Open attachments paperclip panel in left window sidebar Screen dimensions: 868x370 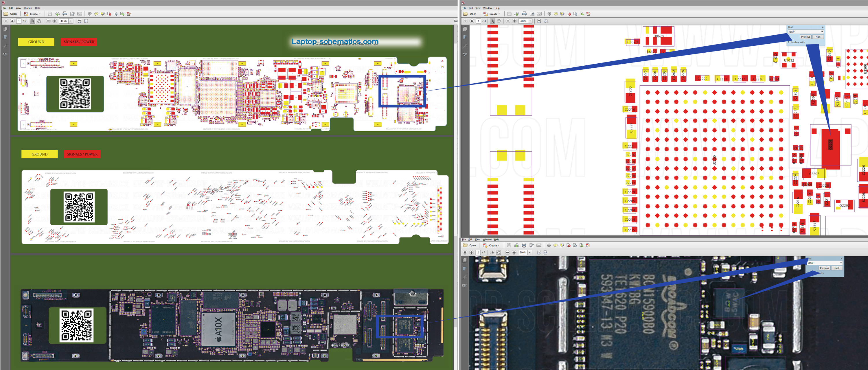pos(5,46)
